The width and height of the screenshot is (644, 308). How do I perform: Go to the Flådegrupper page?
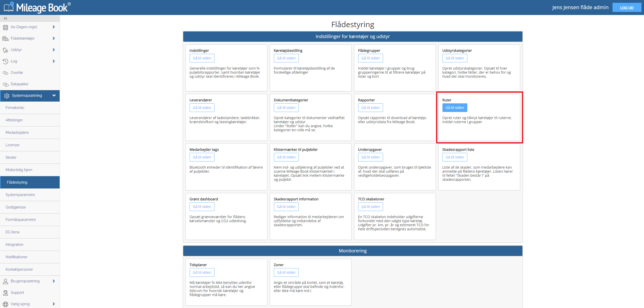pos(370,58)
